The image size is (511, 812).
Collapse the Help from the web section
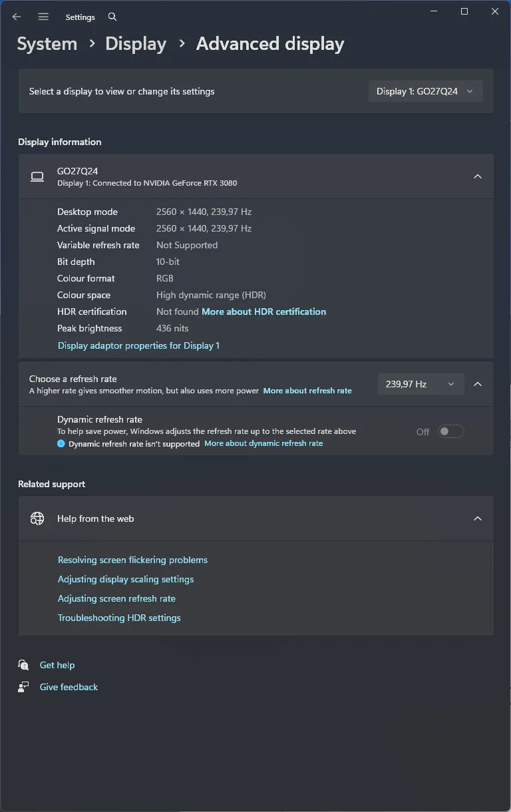click(477, 518)
